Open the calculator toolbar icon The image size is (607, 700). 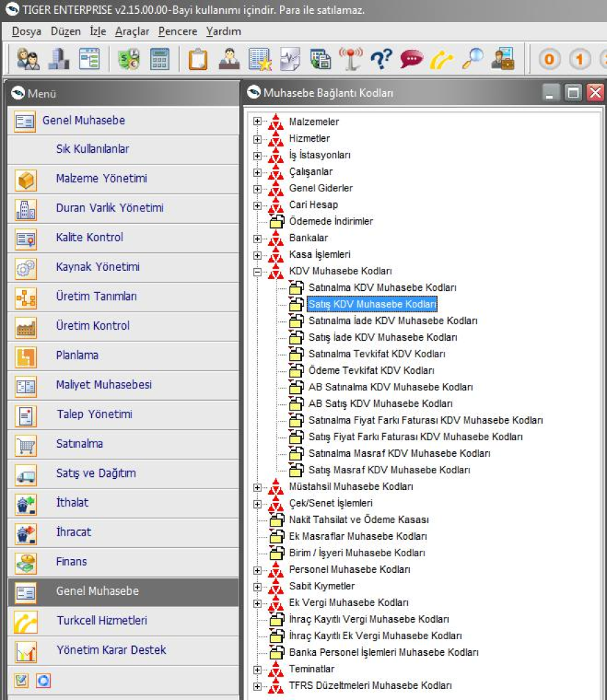pyautogui.click(x=160, y=59)
